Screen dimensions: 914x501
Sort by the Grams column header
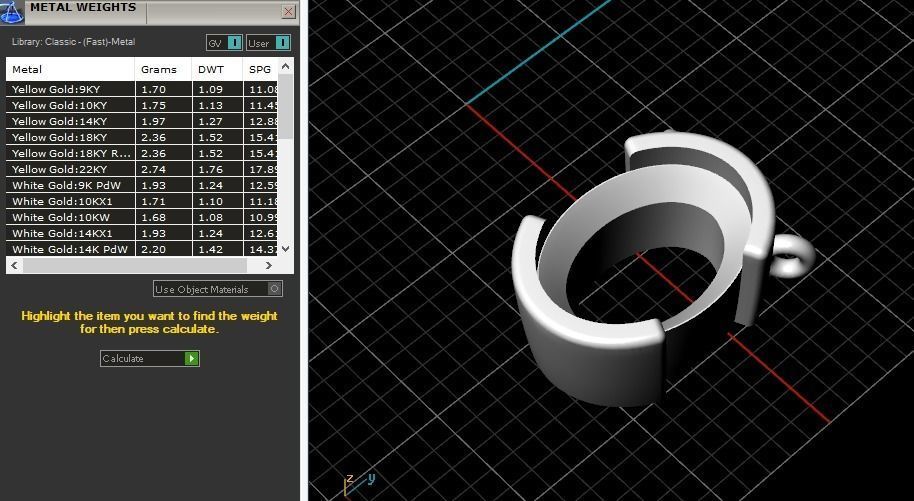(163, 69)
